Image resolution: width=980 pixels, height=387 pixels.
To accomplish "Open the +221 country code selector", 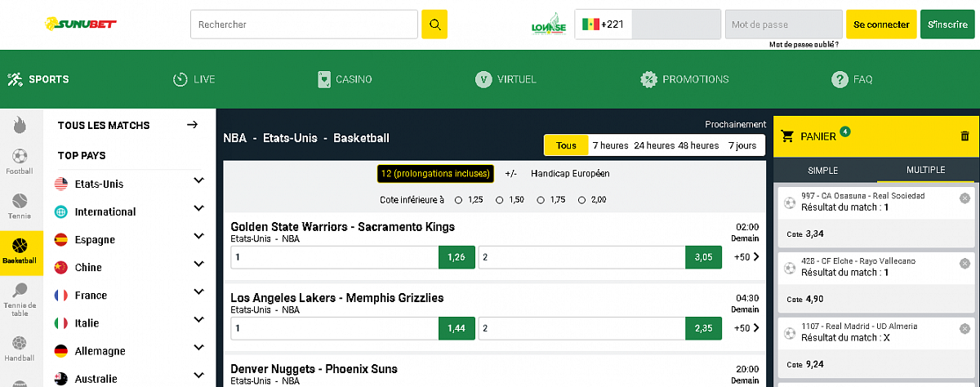I will (x=604, y=24).
